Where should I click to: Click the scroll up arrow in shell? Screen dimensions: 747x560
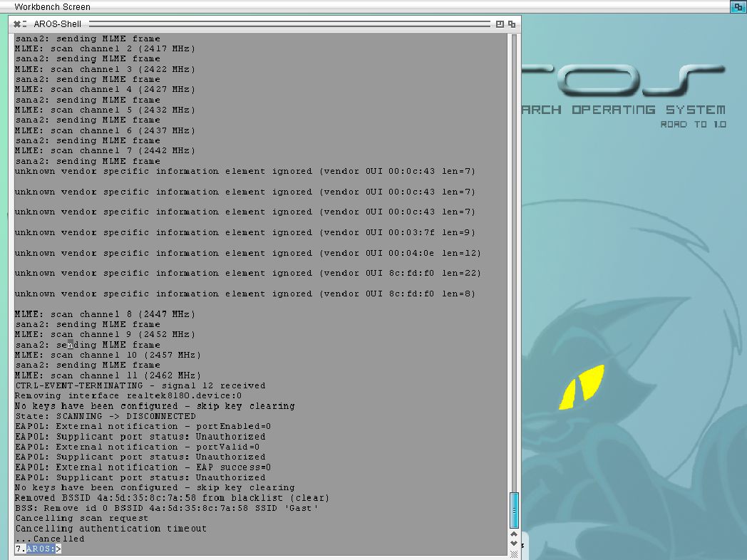click(514, 534)
